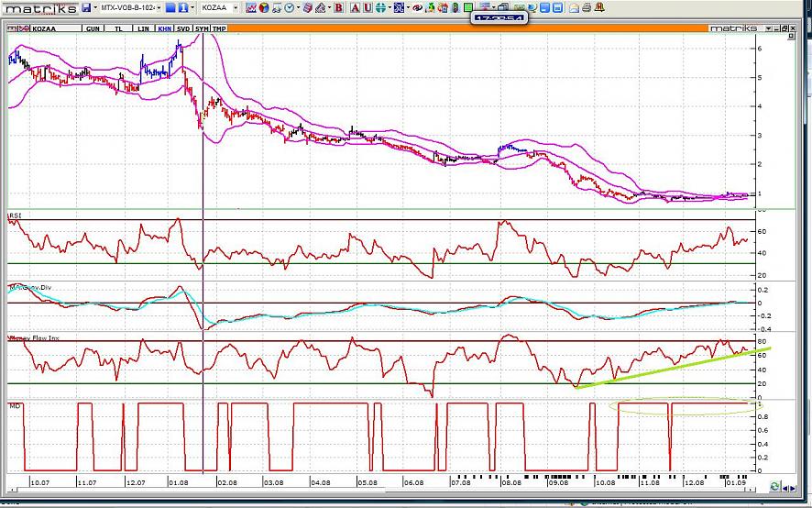Toggle the GUN period button
Screen dimensions: 812x508
[93, 28]
